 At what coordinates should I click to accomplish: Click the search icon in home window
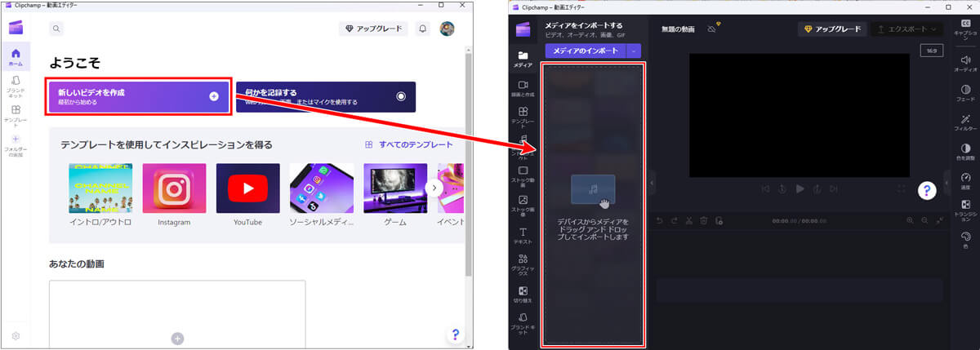[56, 29]
